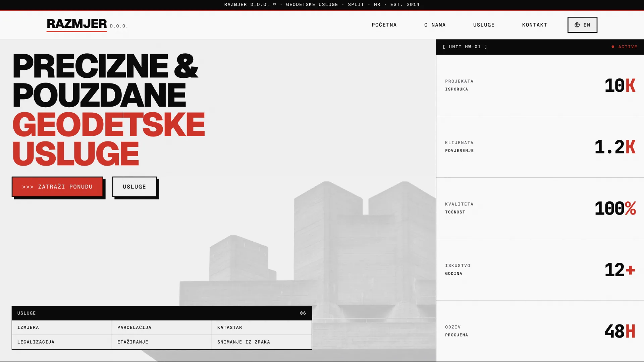Click the ZATRAŽI PONUDU button
The width and height of the screenshot is (644, 362).
tap(57, 187)
